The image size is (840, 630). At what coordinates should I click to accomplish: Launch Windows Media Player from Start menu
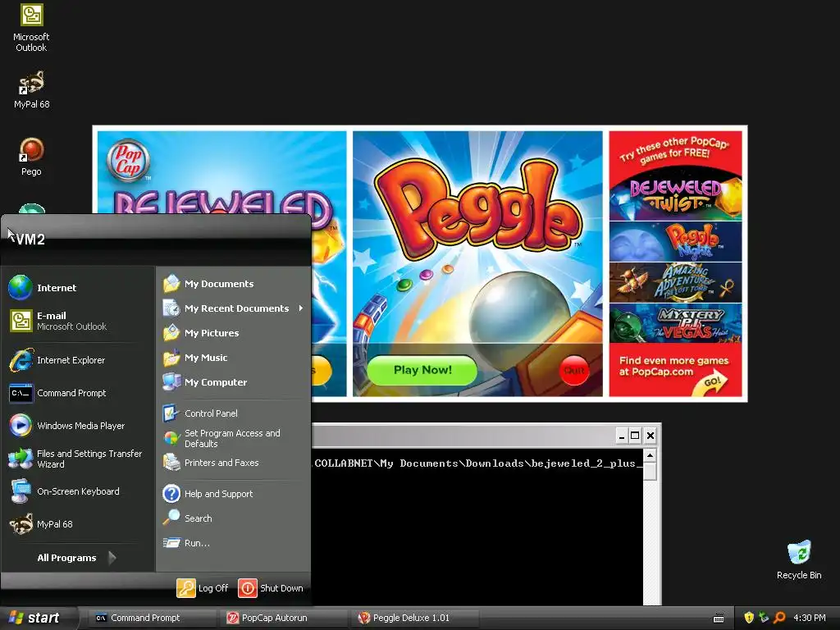point(78,426)
